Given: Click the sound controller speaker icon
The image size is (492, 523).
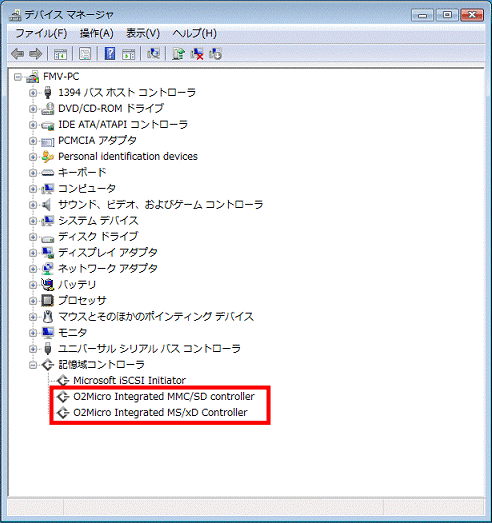Looking at the screenshot, I should tap(47, 204).
